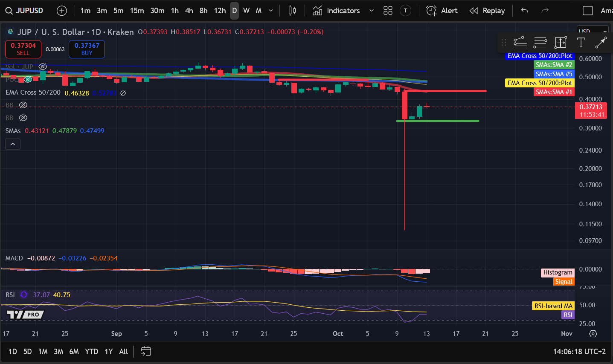Click the undo arrow

tap(525, 11)
